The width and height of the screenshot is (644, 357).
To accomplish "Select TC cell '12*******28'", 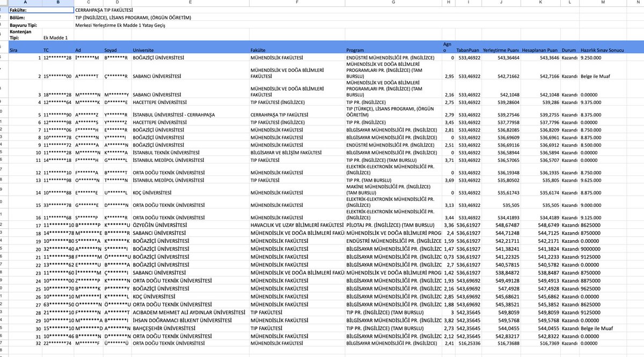I will tap(58, 57).
